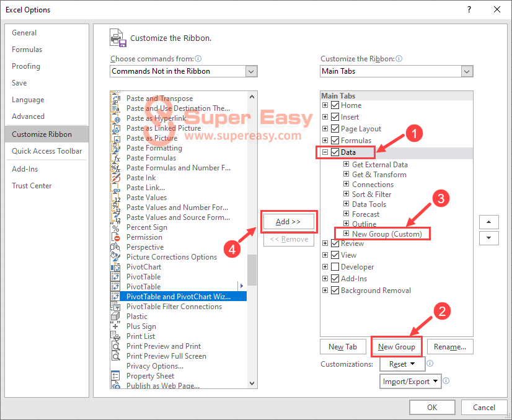
Task: Click the commands list scrollbar thumb
Action: (x=252, y=269)
